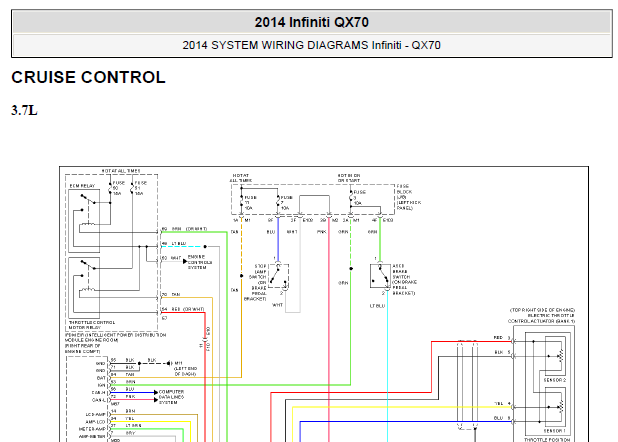The width and height of the screenshot is (618, 442).
Task: Click the 'BLU' label at actuator pin 6
Action: coord(499,418)
